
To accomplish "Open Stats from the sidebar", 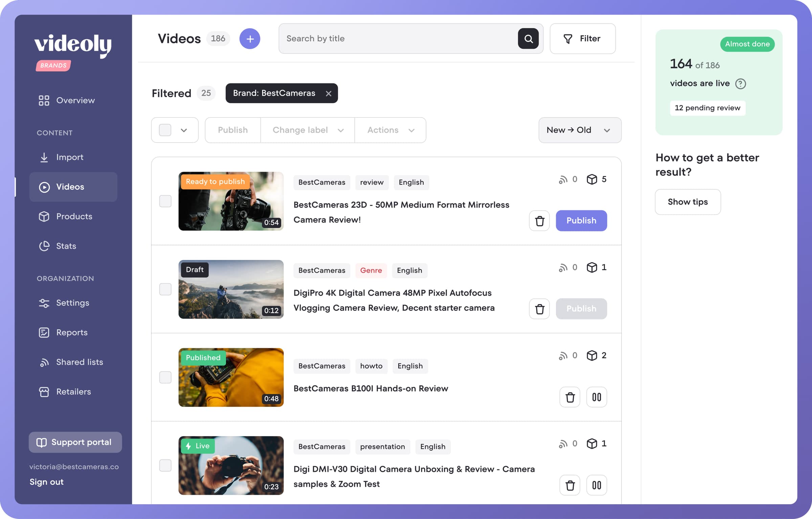I will click(58, 246).
